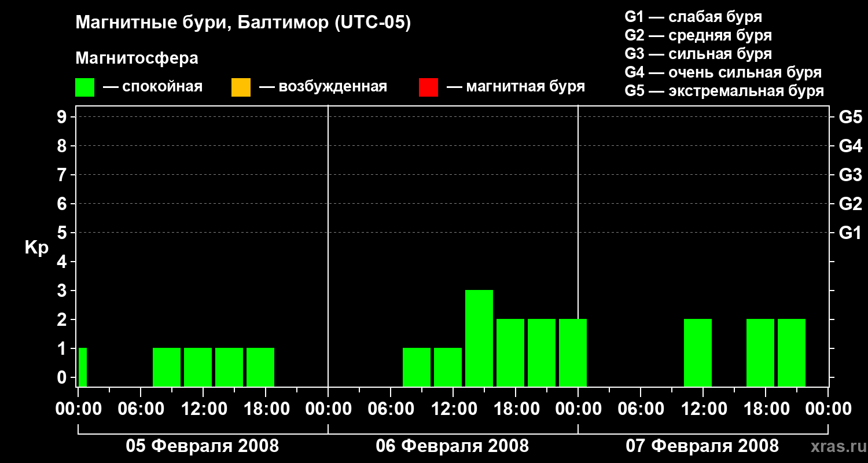Click the 'Kp' axis label
868x463 pixels.
pos(36,248)
